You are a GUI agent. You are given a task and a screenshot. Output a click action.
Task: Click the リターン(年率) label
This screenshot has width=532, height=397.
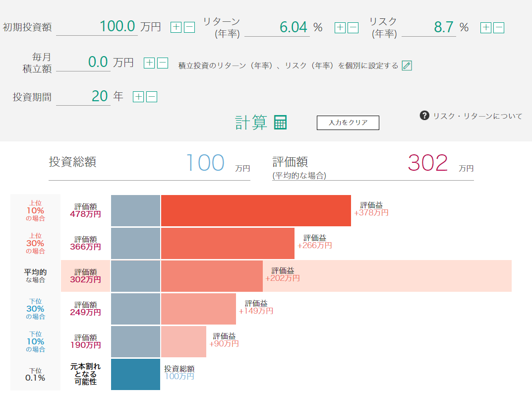222,27
